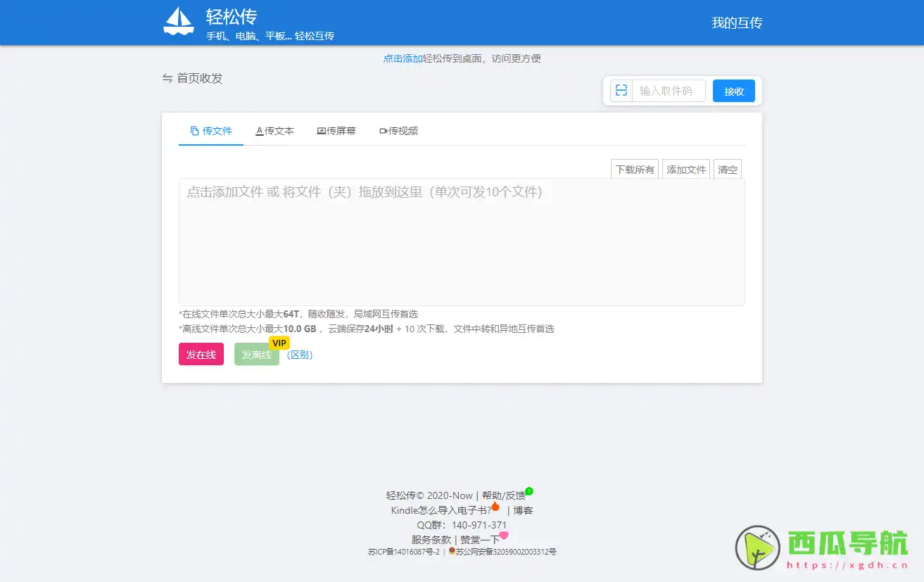Click the swap arrows icon before 首页收发

166,78
